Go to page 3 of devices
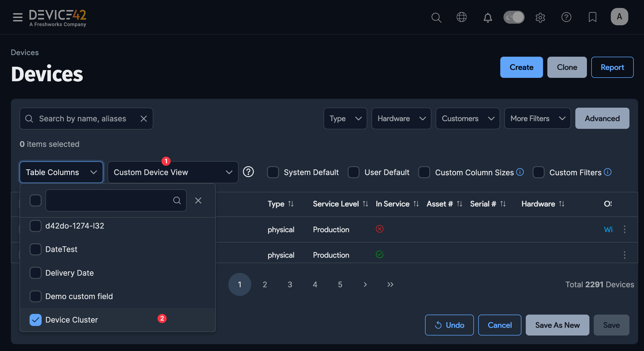The image size is (644, 351). tap(290, 285)
